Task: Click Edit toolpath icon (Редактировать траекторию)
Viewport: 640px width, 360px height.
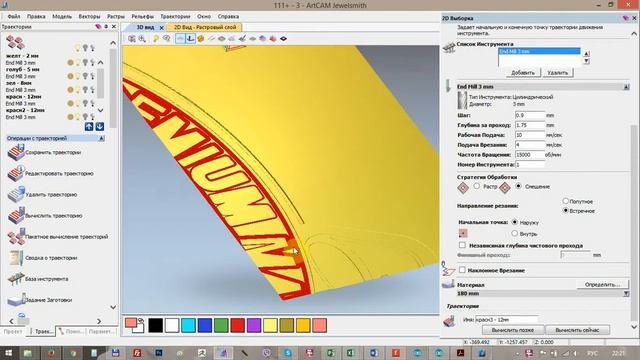Action: 16,173
